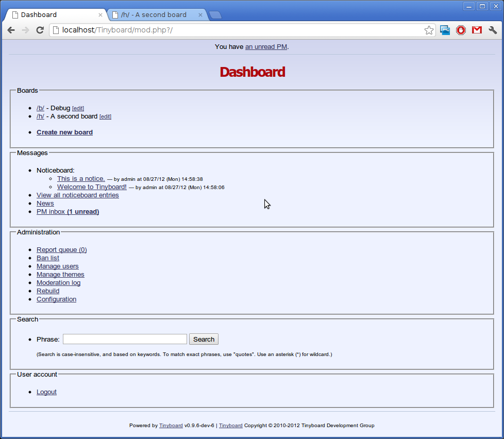The height and width of the screenshot is (439, 504).
Task: Open the Gmail extension icon
Action: (477, 30)
